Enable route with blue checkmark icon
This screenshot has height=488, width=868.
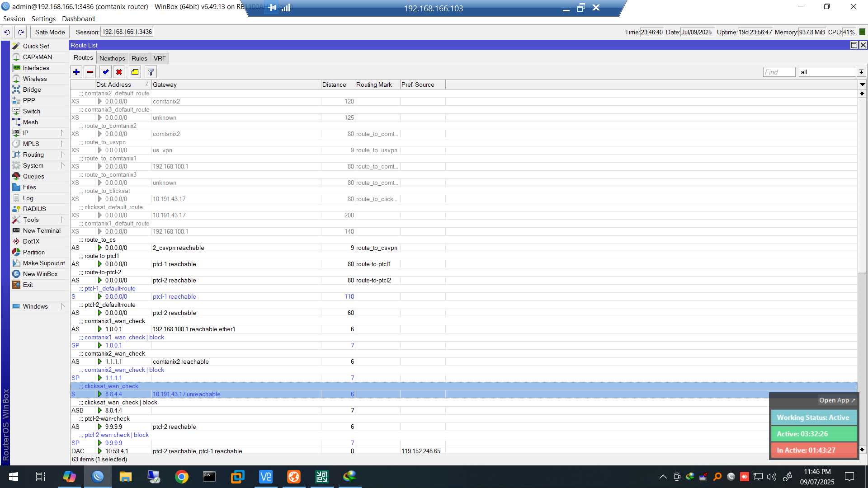pyautogui.click(x=106, y=72)
